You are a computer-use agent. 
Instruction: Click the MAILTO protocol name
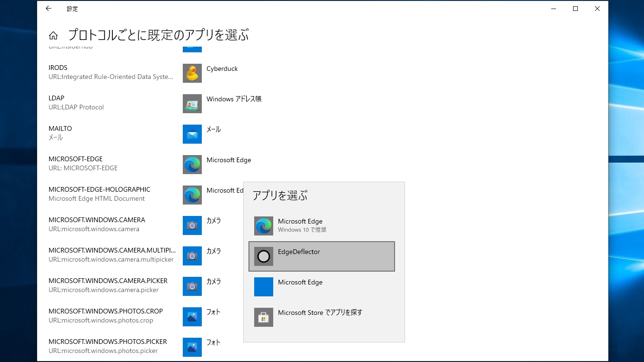tap(60, 128)
